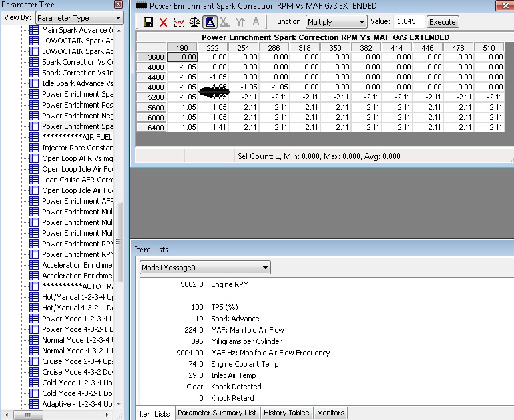Click the tree vertical scrollbar thumb
This screenshot has width=514, height=420.
coord(118,242)
